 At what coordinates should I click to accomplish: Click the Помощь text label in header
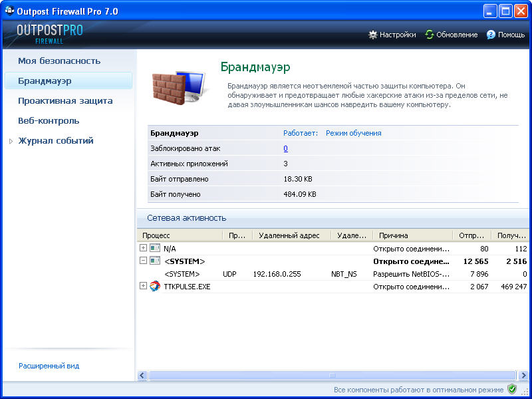511,35
